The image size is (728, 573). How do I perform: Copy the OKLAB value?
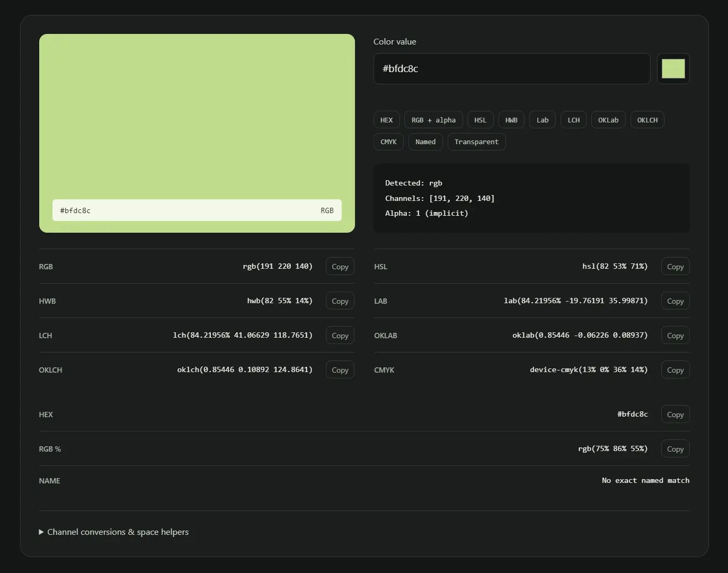click(676, 336)
